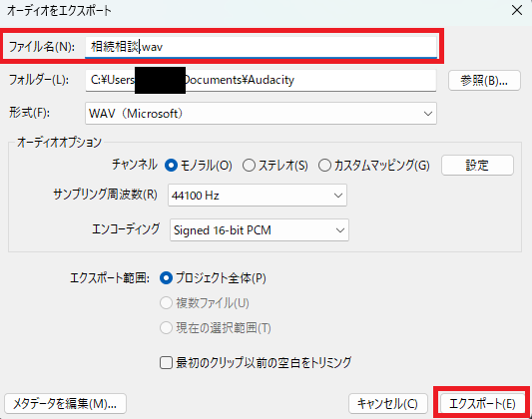Choose カスタムマッピング channel option
This screenshot has height=419, width=532.
click(374, 166)
